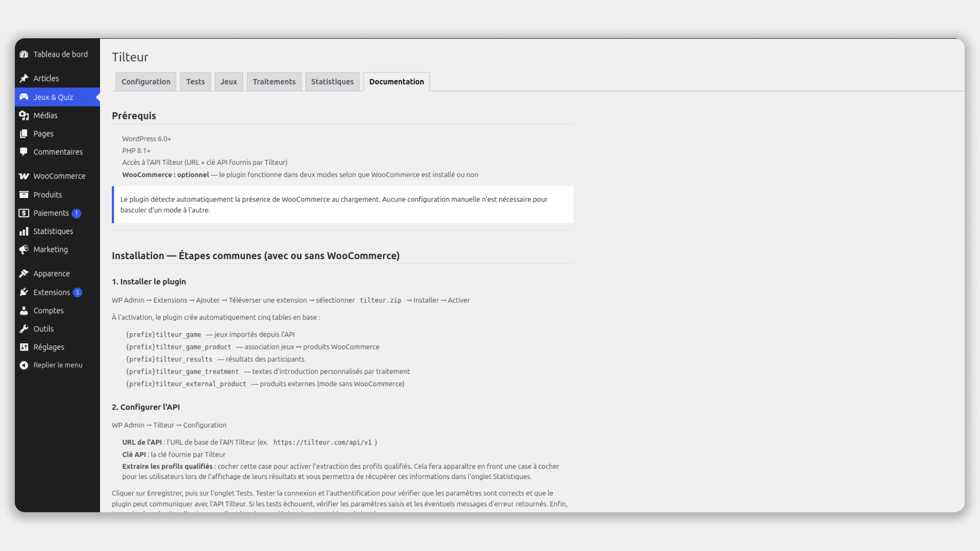
Task: Click the Jeux & Quiz gamepad icon
Action: pos(24,97)
